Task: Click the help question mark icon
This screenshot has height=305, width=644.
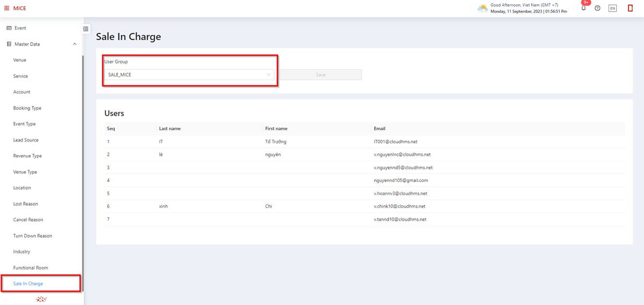Action: tap(597, 8)
